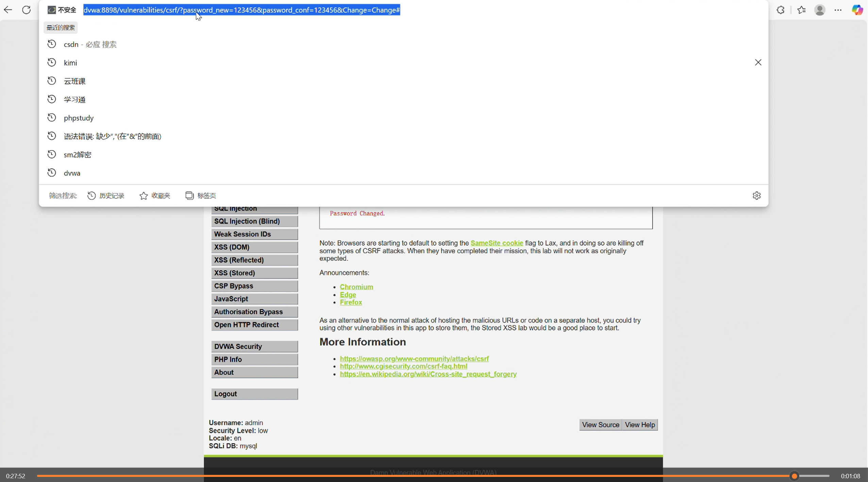Open the extensions puzzle icon
Viewport: 868px width, 482px height.
(781, 10)
